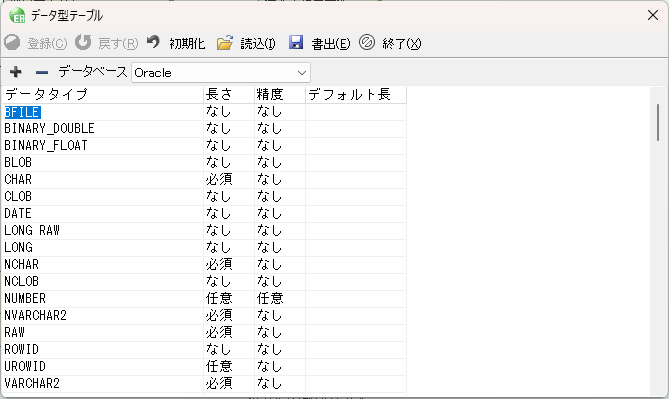The image size is (669, 399).
Task: Click the 初期化 button label
Action: pyautogui.click(x=187, y=44)
